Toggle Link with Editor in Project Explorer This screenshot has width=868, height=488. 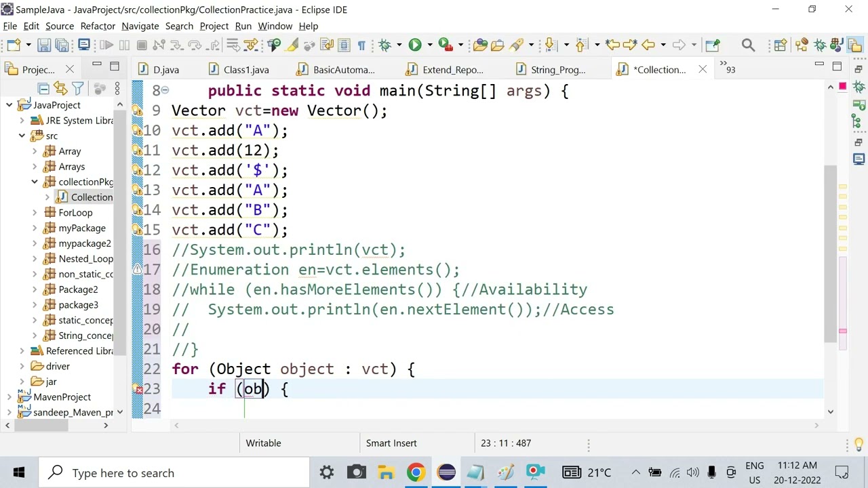pos(60,89)
